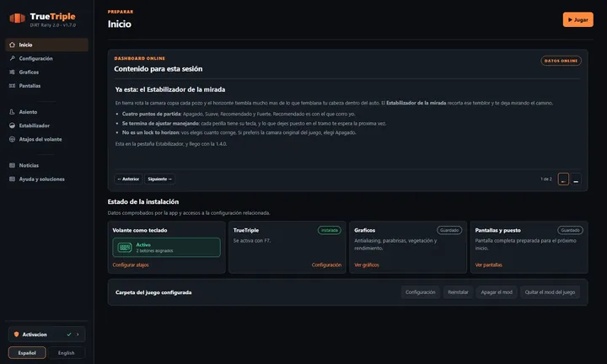The width and height of the screenshot is (607, 364).
Task: Click the TrueTriple logo icon
Action: tap(17, 18)
